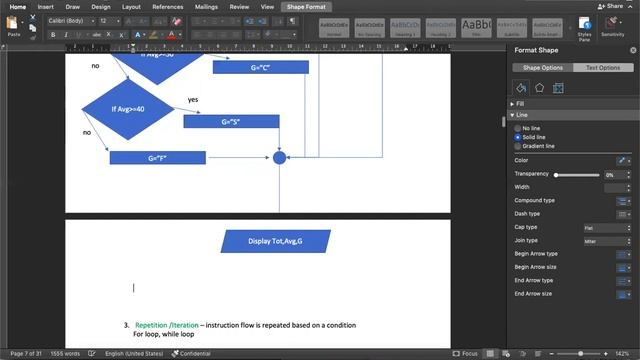Click the Cut scissors icon

tap(33, 17)
